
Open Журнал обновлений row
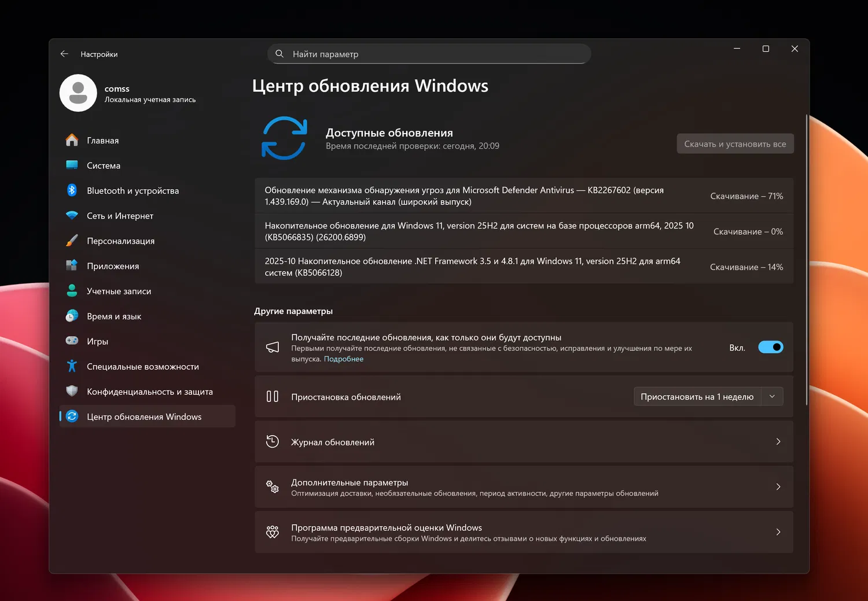click(x=524, y=441)
